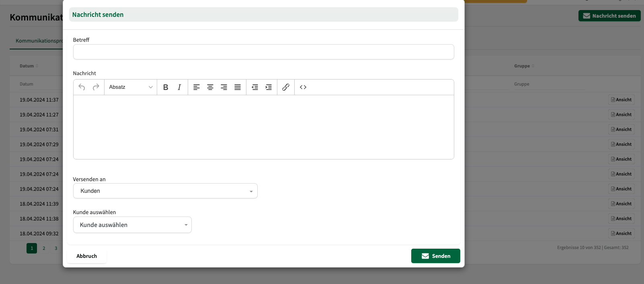
Task: Expand the Versenden an Kunden dropdown
Action: (165, 191)
